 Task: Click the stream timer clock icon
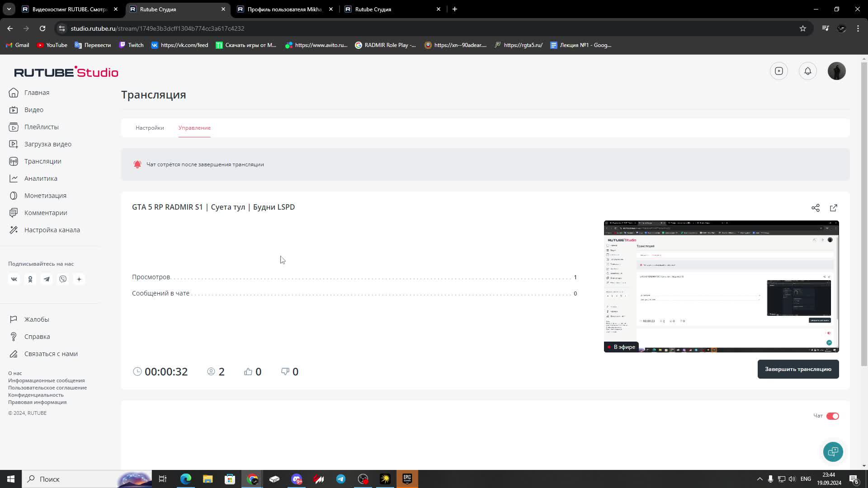[137, 371]
